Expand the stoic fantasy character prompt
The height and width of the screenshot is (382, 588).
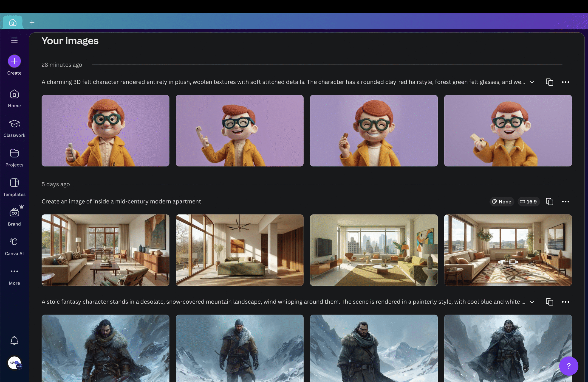tap(532, 301)
